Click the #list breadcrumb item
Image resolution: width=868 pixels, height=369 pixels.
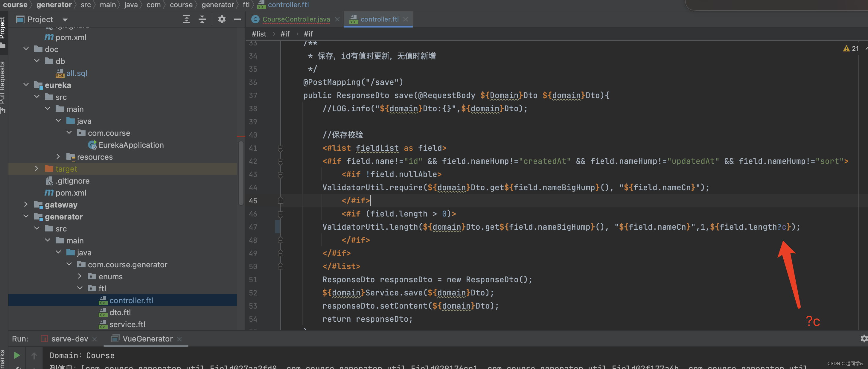click(259, 34)
